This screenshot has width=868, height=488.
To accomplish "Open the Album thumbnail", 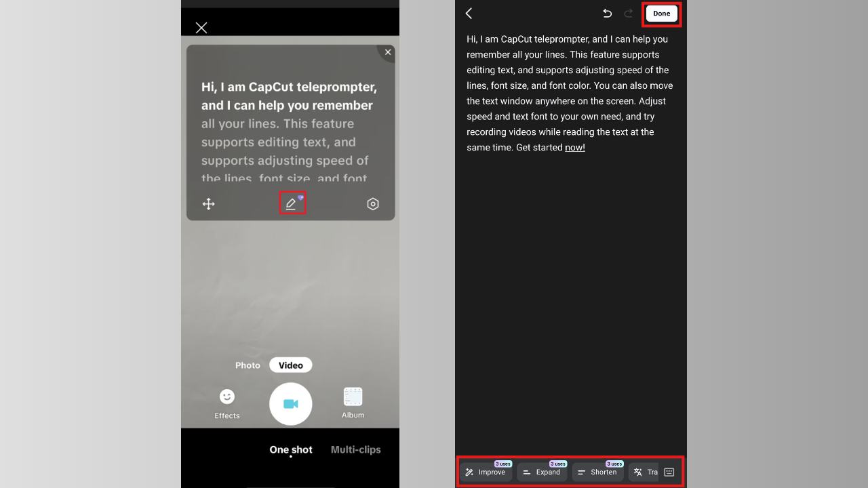I will pos(353,396).
